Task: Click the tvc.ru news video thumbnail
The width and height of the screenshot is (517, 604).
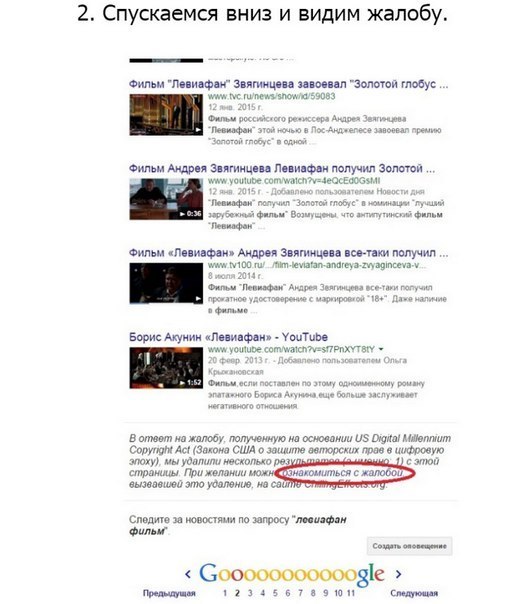Action: [166, 115]
